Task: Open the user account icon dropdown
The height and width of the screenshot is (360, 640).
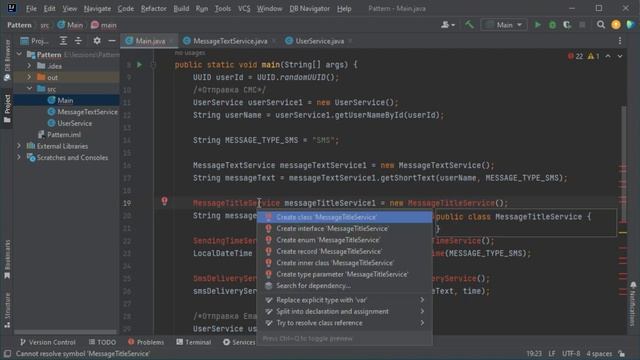Action: [448, 25]
